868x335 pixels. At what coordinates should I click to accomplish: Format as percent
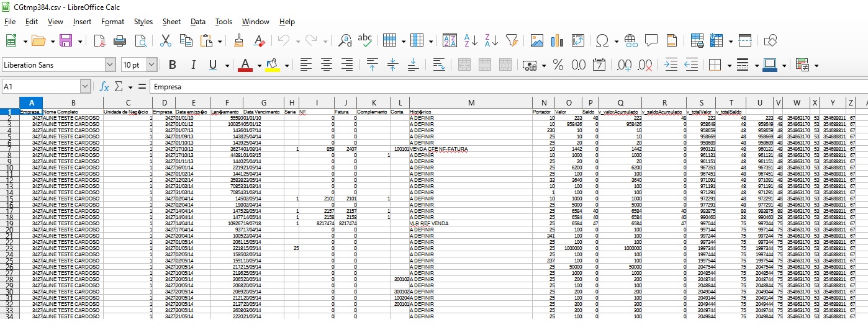[558, 65]
